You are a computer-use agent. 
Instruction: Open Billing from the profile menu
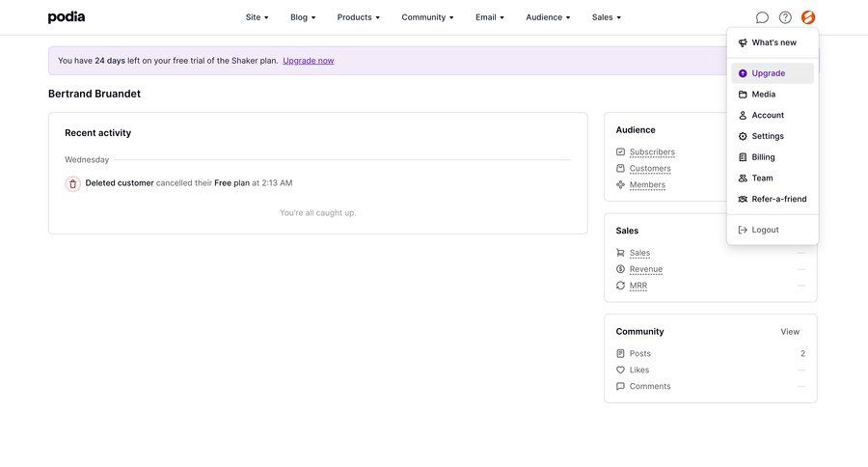click(x=773, y=157)
